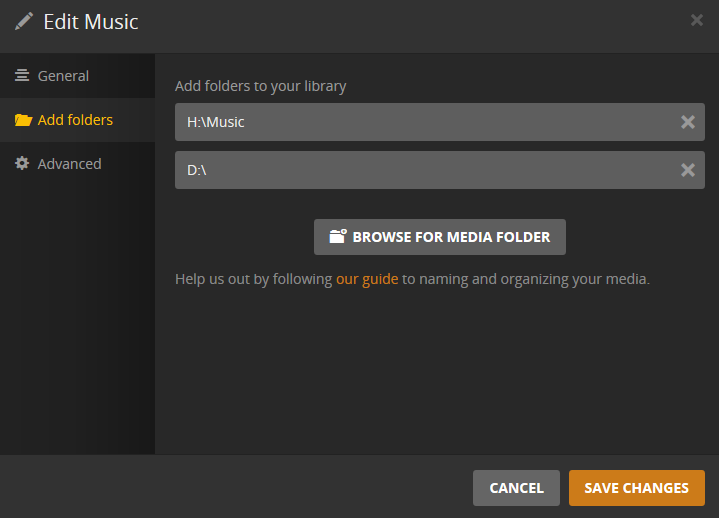Click the Advanced gear icon

pos(22,164)
